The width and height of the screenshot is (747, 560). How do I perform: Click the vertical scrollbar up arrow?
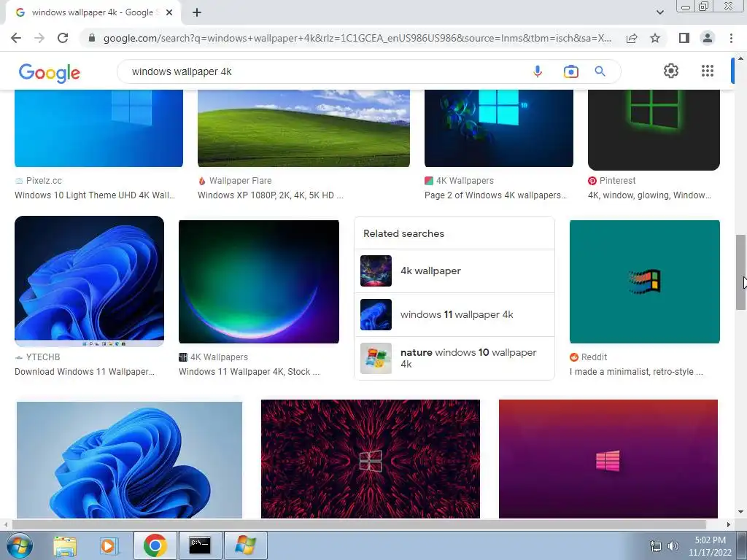pyautogui.click(x=741, y=58)
